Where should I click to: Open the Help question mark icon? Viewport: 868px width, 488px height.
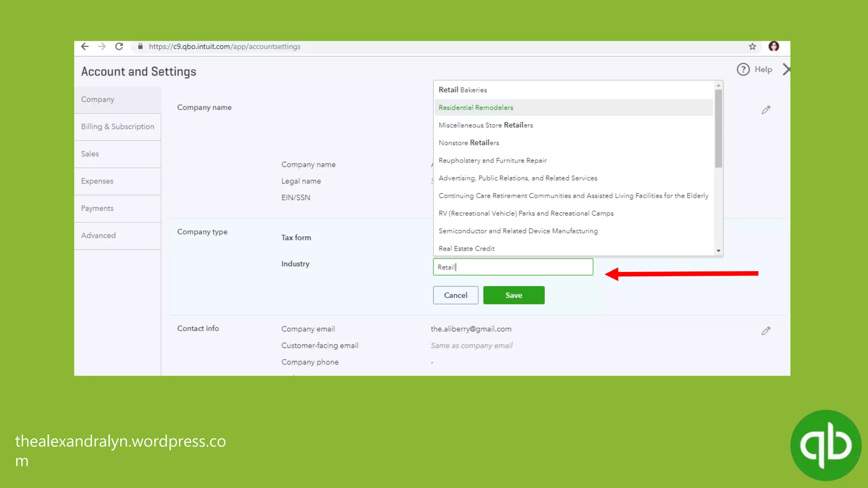click(743, 69)
